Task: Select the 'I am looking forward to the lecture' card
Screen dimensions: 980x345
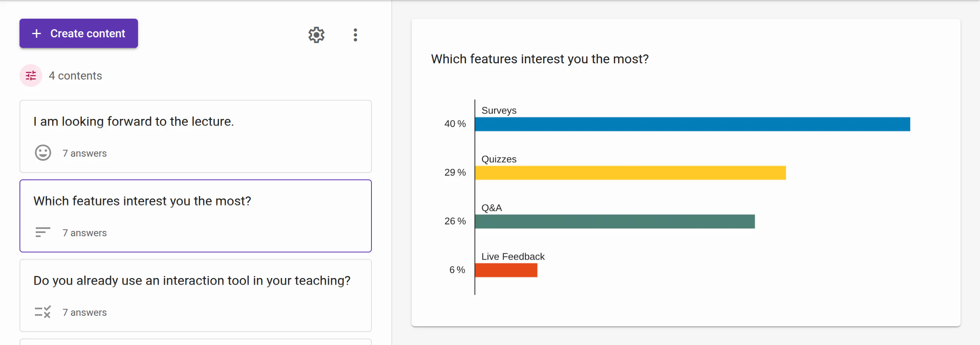Action: 196,136
